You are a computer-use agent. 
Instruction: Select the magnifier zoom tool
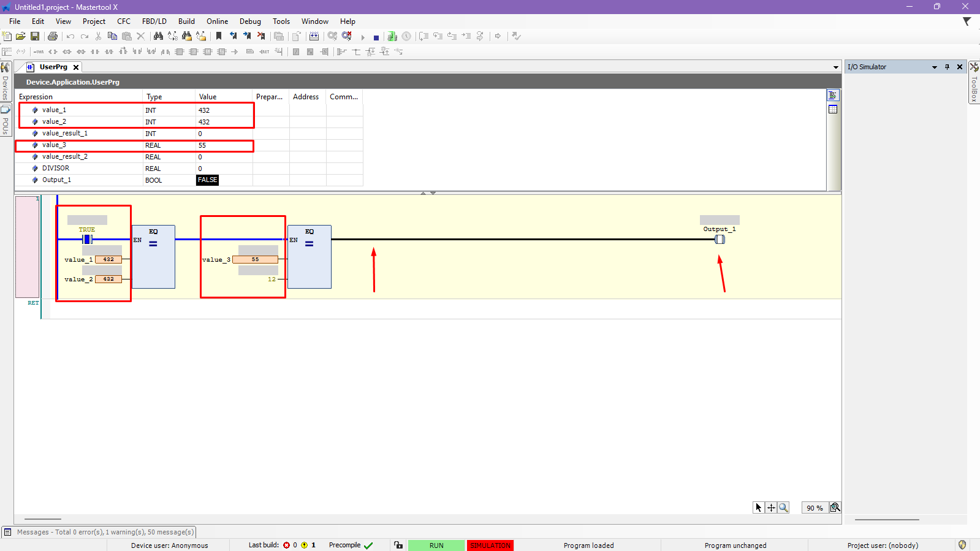tap(783, 507)
